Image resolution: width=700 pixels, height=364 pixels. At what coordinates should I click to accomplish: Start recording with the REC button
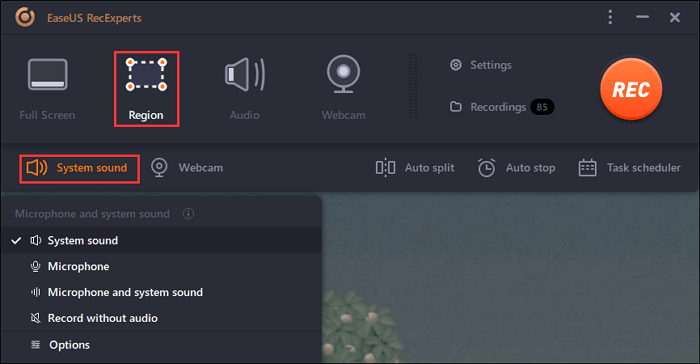coord(631,89)
